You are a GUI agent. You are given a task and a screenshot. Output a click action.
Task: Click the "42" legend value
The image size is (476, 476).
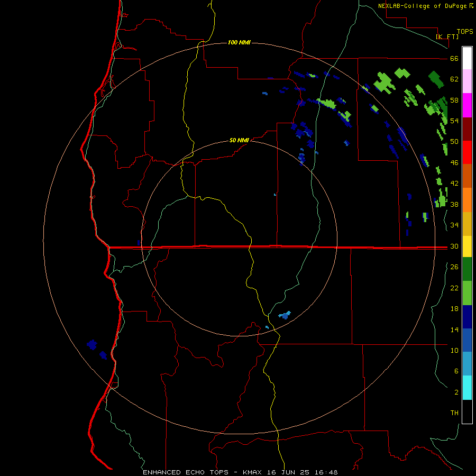[454, 184]
